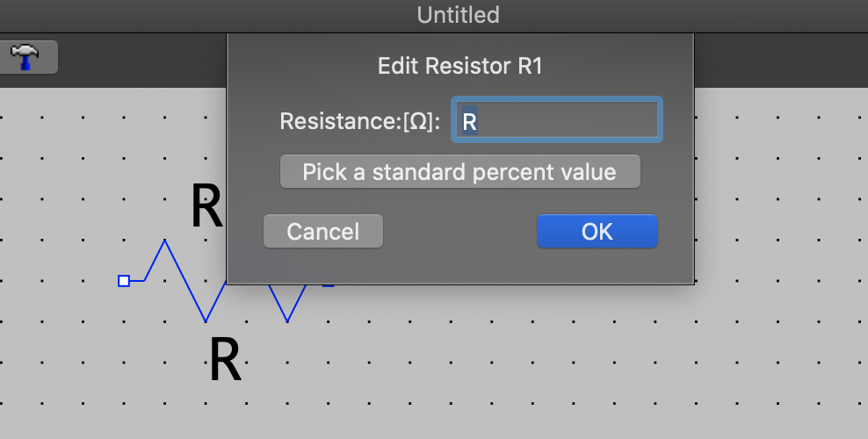Click the resistor's right terminal stub
The width and height of the screenshot is (868, 439).
click(329, 285)
